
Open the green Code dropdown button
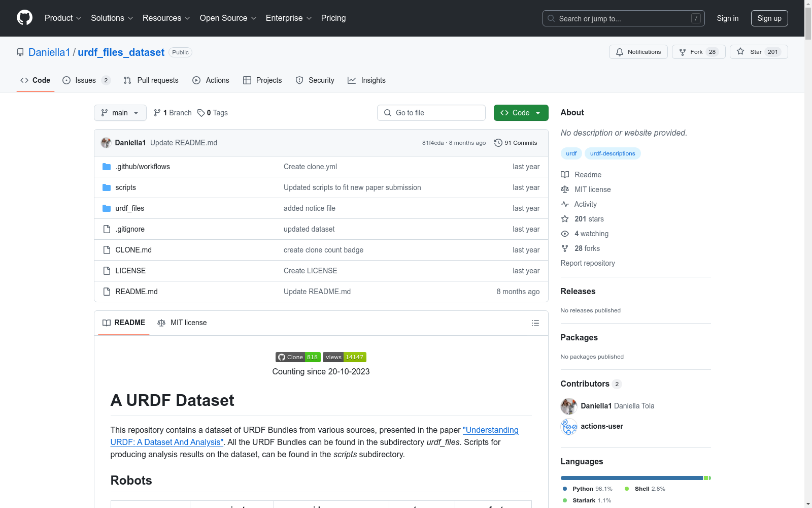521,113
